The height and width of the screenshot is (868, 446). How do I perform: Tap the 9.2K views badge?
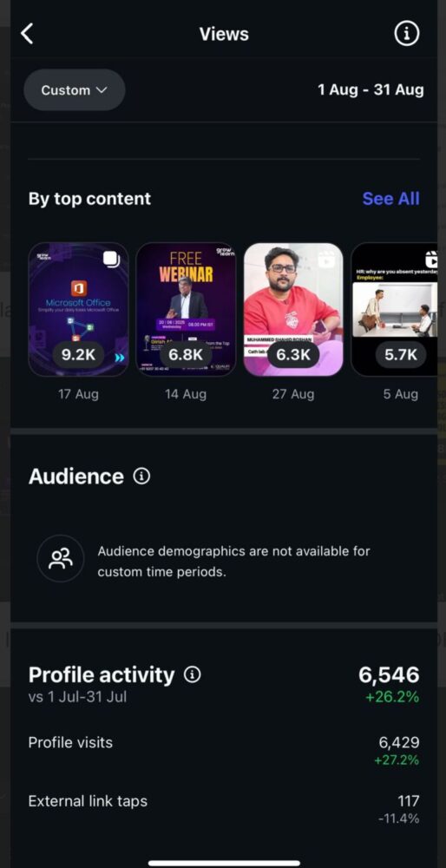(78, 355)
